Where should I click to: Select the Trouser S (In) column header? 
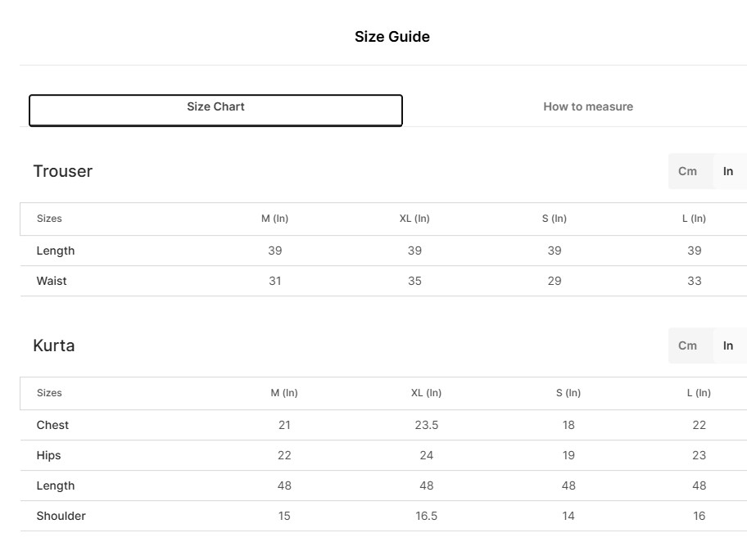[x=555, y=219]
